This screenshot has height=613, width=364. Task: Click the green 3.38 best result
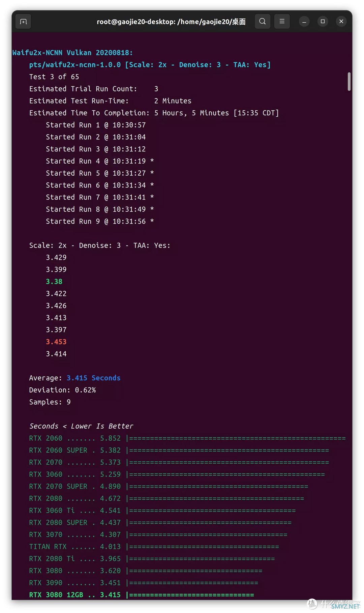tap(54, 282)
